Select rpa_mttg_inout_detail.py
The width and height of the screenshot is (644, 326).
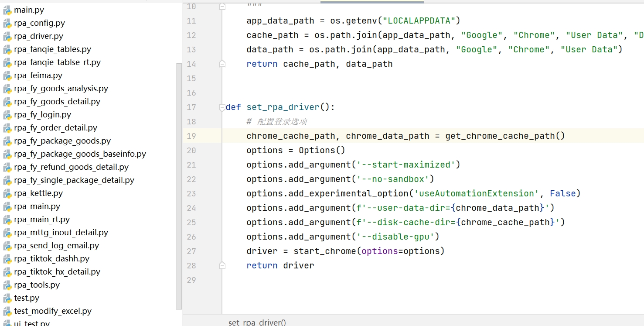tap(61, 232)
